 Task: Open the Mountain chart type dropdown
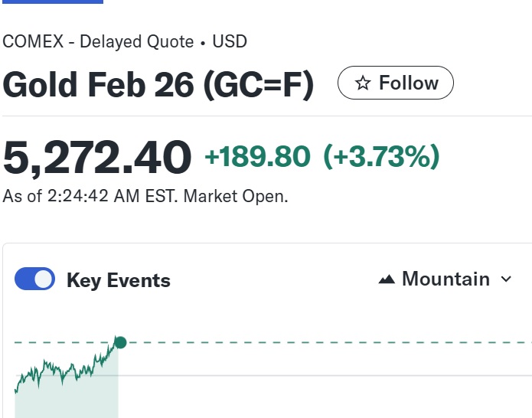point(445,279)
